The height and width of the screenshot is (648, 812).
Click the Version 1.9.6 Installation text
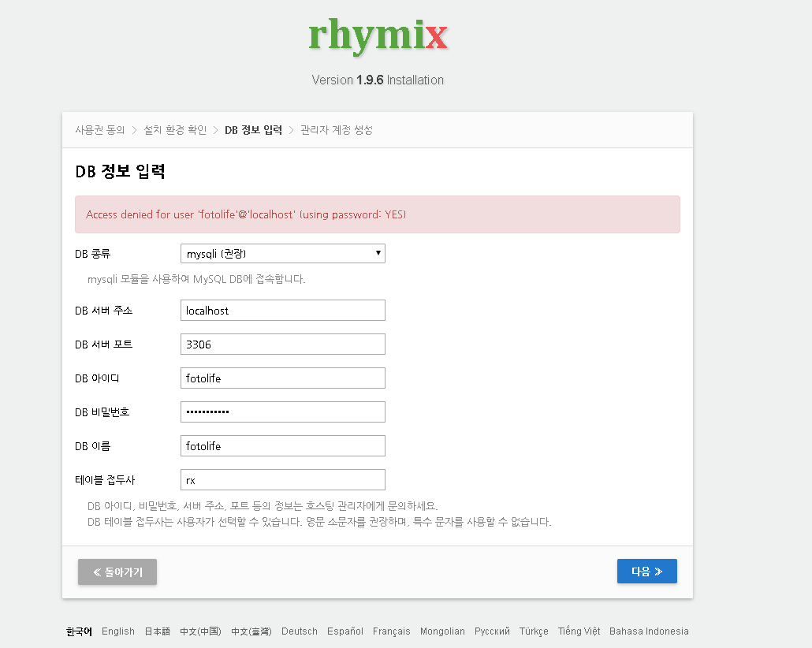(378, 80)
